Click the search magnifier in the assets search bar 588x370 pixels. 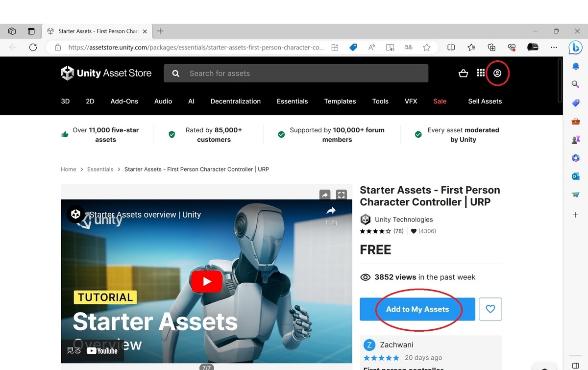pos(175,73)
